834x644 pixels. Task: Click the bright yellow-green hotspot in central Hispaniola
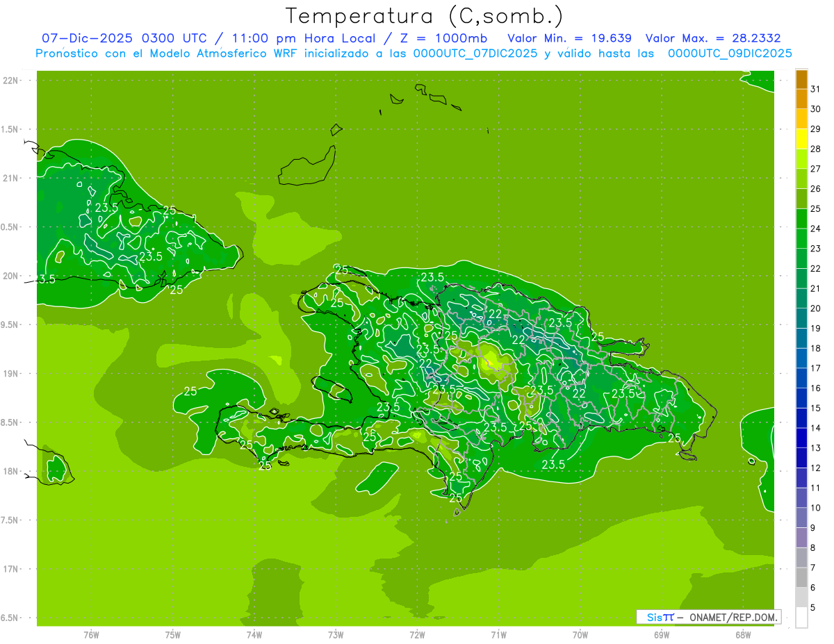[x=492, y=360]
